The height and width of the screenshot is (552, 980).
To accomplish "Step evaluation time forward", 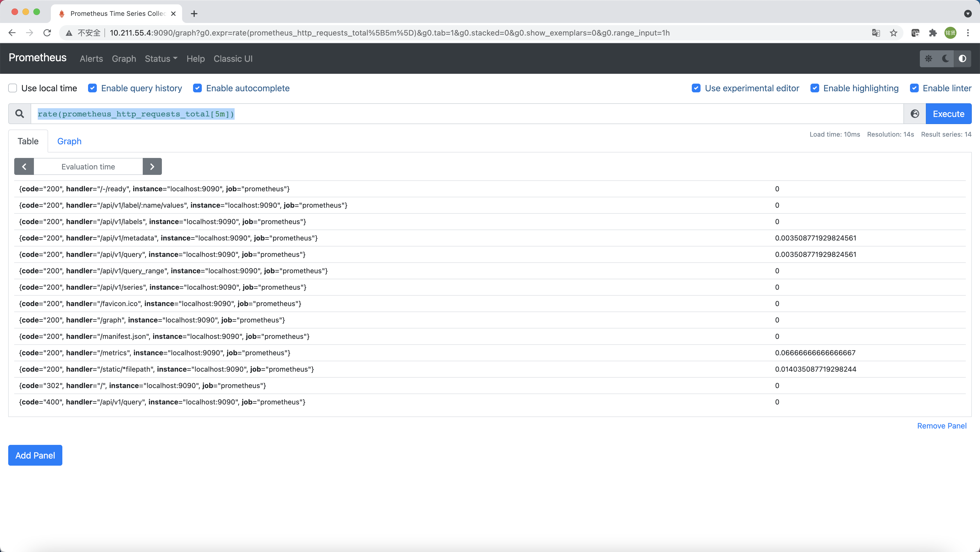I will (x=152, y=166).
